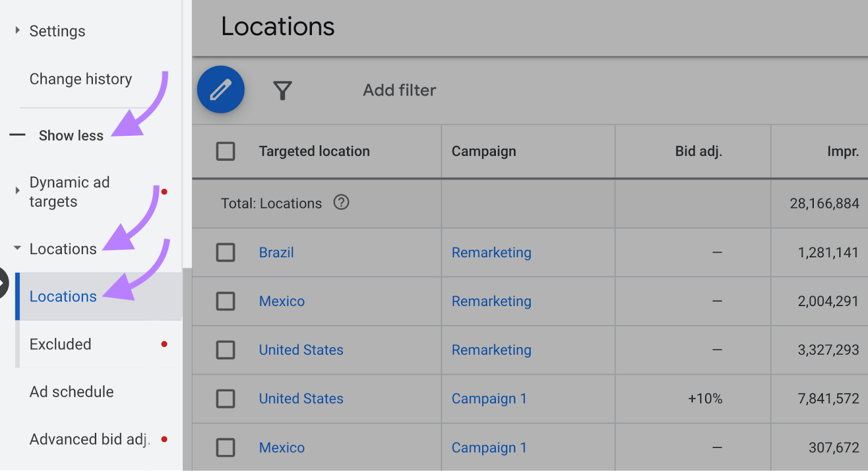Viewport: 868px width, 471px height.
Task: Expand Dynamic ad targets menu
Action: [17, 191]
